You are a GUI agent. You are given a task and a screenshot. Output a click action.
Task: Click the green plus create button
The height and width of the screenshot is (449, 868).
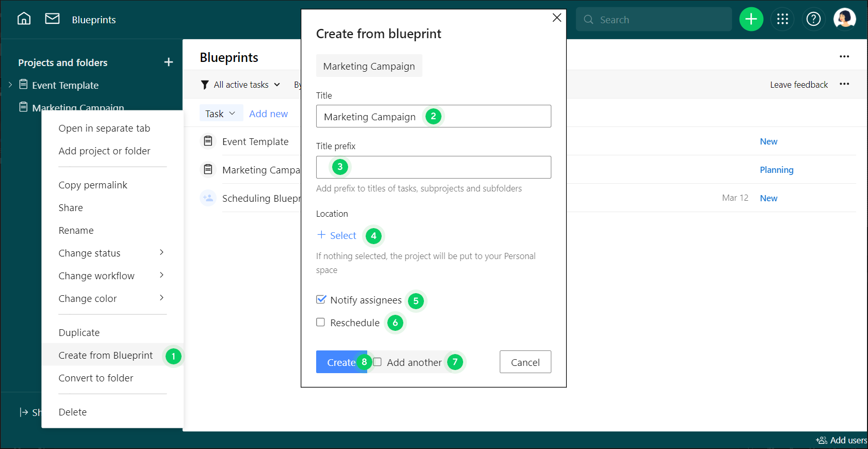(x=751, y=20)
